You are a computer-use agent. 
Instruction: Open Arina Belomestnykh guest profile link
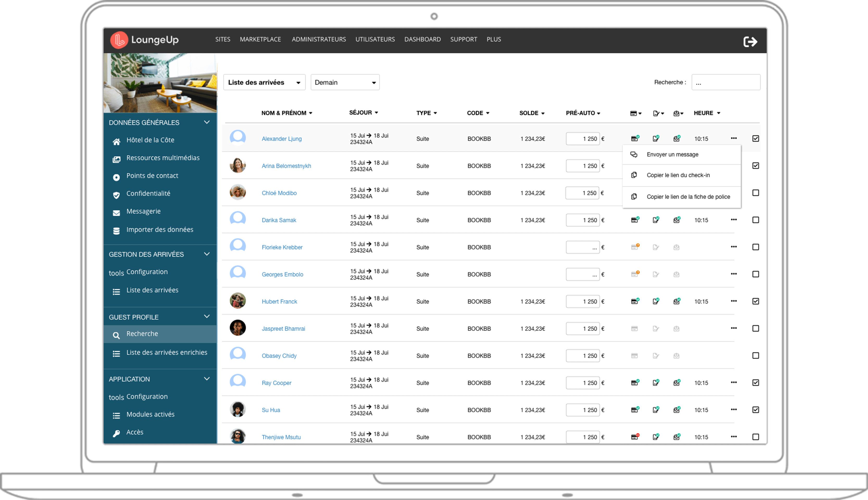tap(286, 166)
